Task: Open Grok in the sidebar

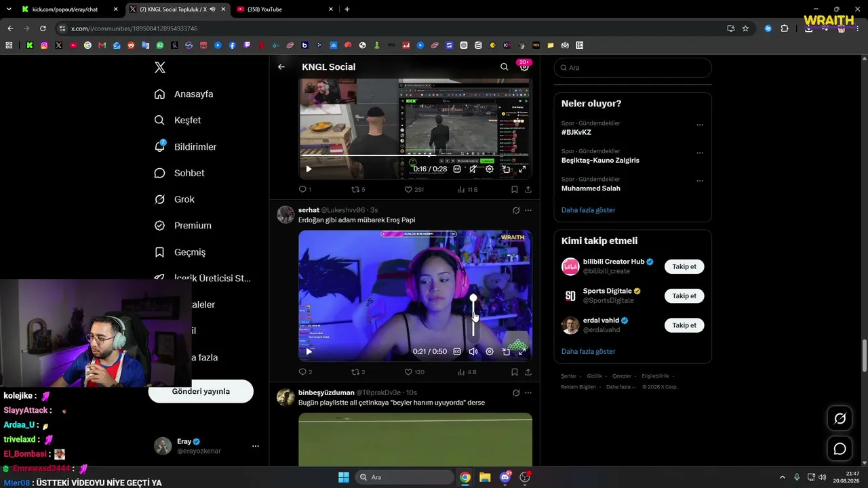Action: point(174,199)
